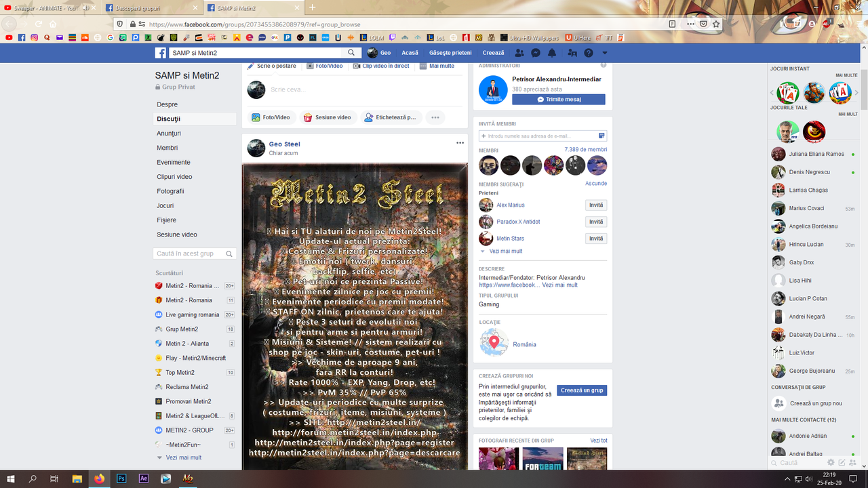Open the Windows Start menu
This screenshot has width=868, height=488.
click(x=11, y=479)
